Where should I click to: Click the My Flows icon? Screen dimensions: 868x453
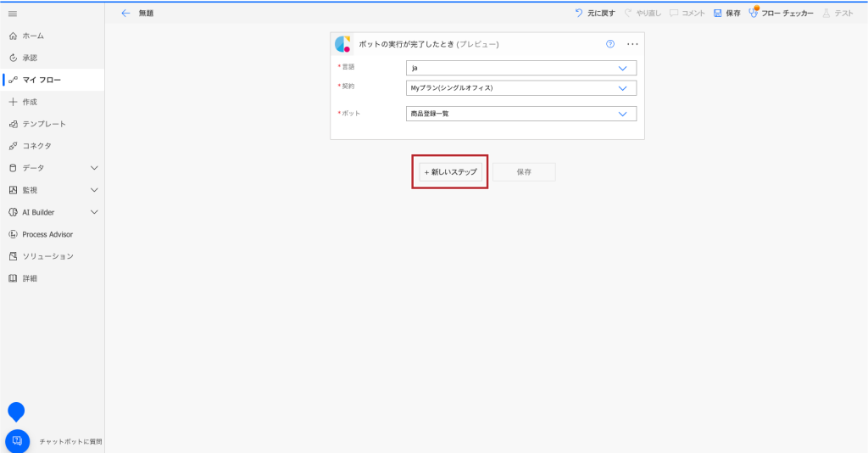[13, 80]
